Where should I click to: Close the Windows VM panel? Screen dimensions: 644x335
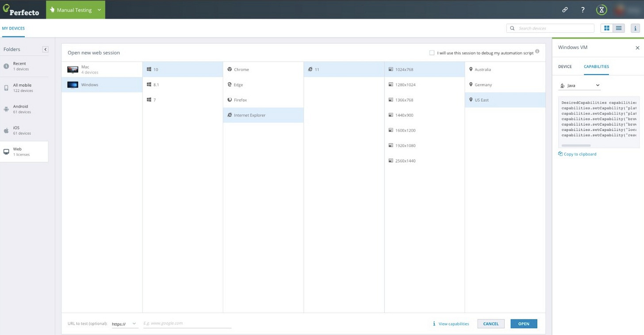tap(637, 47)
